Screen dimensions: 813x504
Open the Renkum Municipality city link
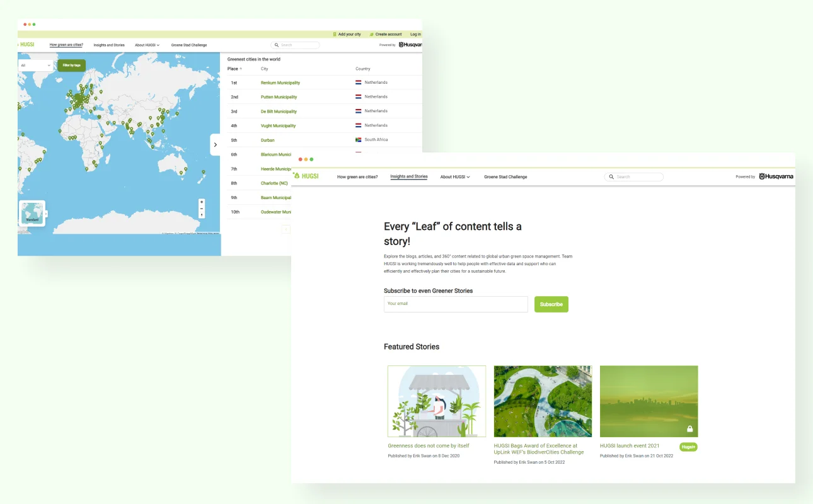[280, 83]
